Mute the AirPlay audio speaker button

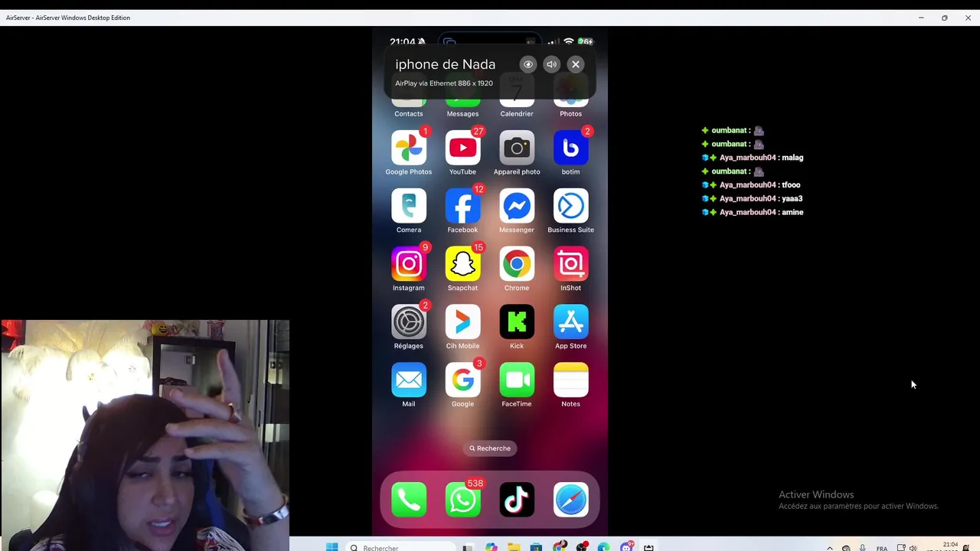pyautogui.click(x=551, y=64)
